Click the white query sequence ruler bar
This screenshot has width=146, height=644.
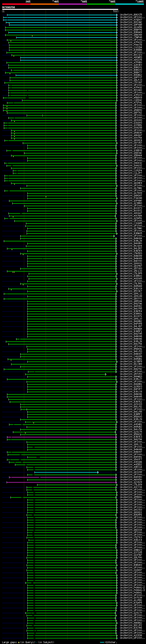(x=60, y=9)
